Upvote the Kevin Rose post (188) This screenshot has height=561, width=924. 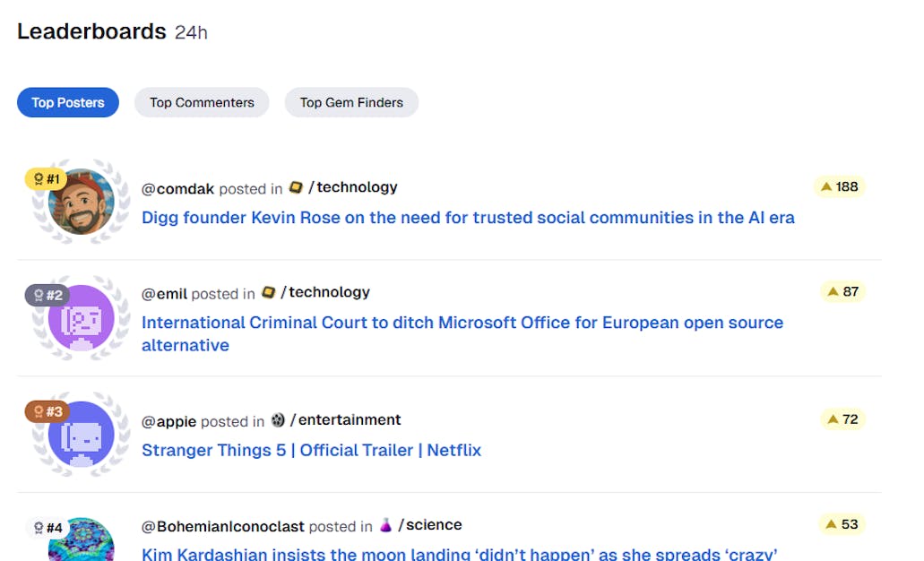click(x=839, y=186)
